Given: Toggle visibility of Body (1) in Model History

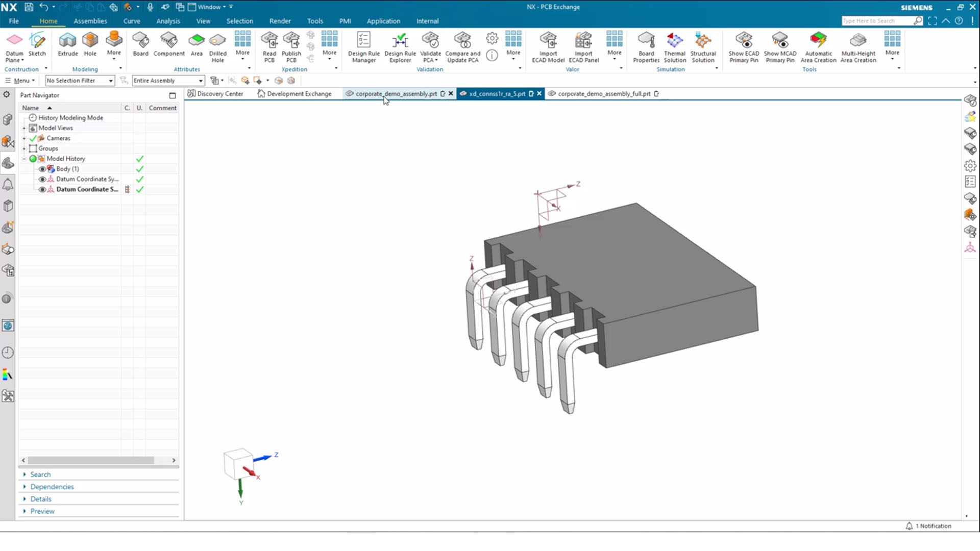Looking at the screenshot, I should click(x=43, y=168).
